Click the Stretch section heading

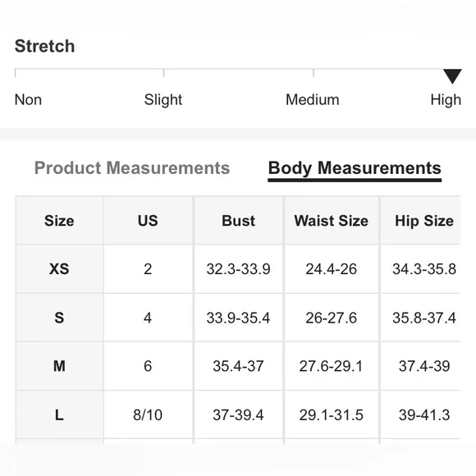click(x=44, y=46)
